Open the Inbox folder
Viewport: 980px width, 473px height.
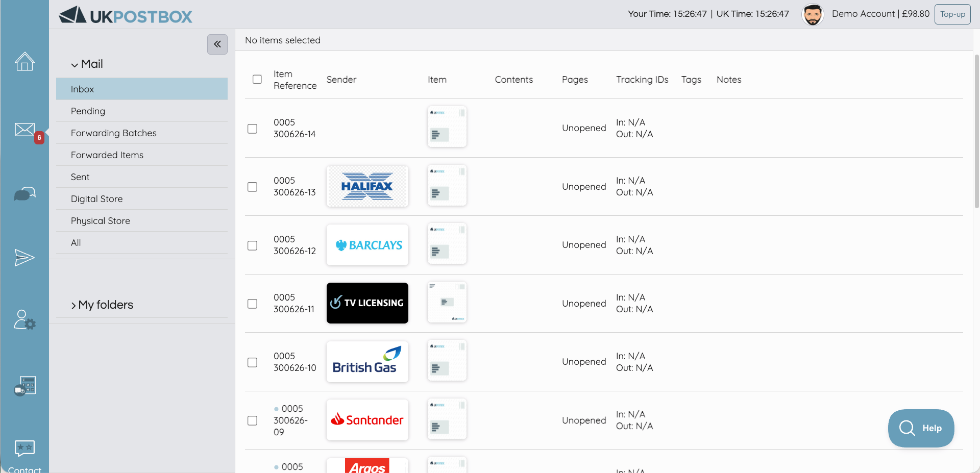pos(142,89)
